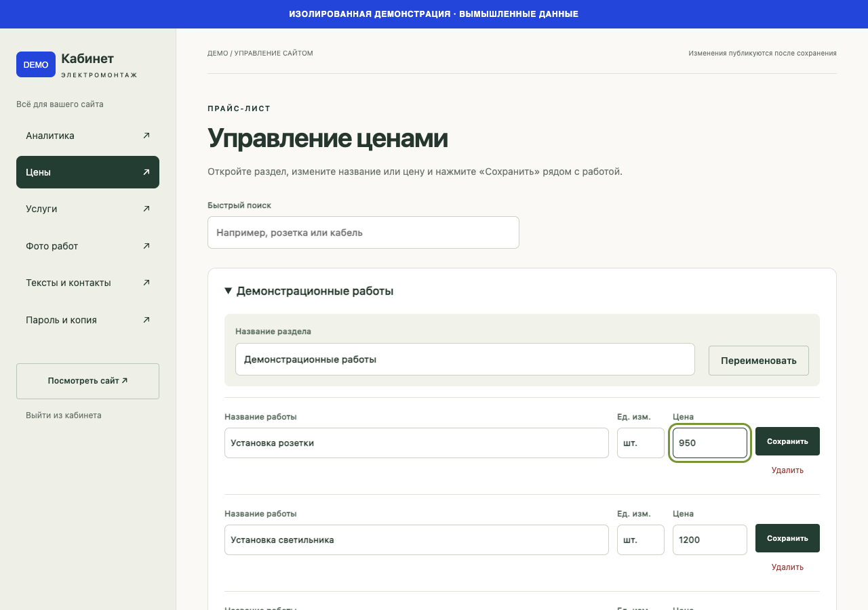Click the arrow icon next to Фото работ
This screenshot has height=610, width=868.
(x=146, y=246)
